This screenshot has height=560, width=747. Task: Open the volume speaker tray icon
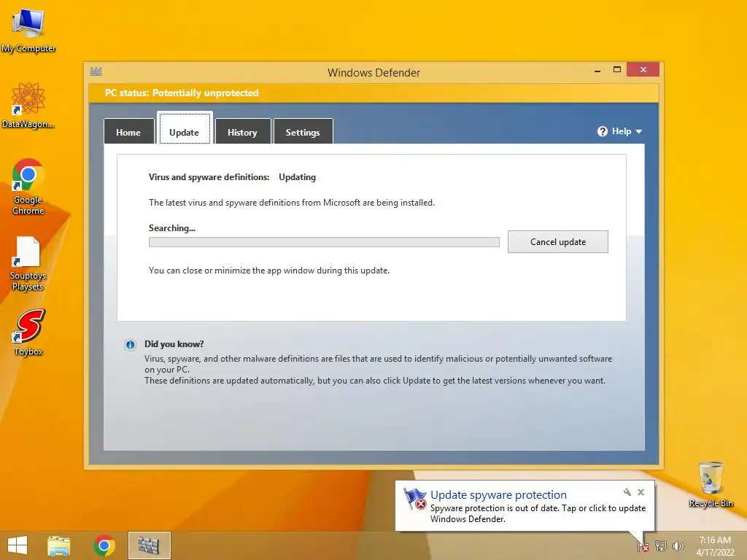[678, 545]
